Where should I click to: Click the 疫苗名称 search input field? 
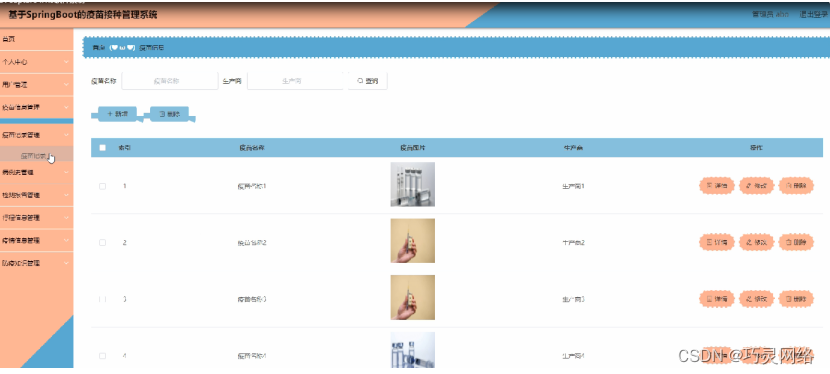170,81
